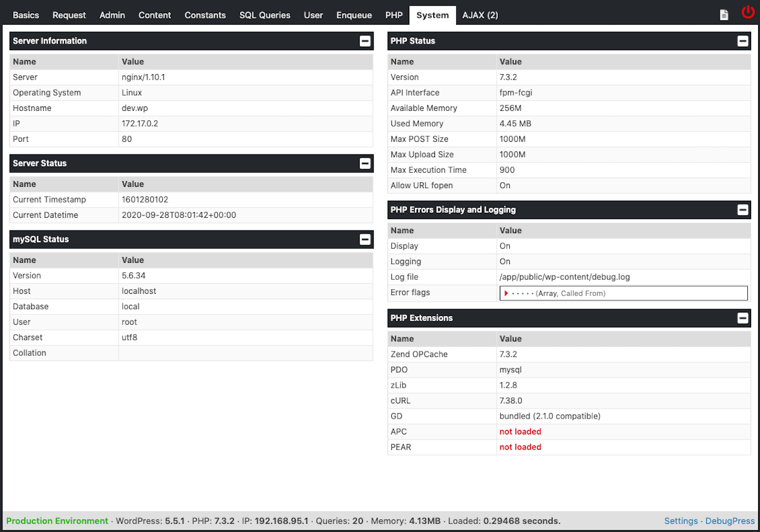Image resolution: width=760 pixels, height=532 pixels.
Task: Collapse the PHP Extensions panel
Action: [743, 318]
